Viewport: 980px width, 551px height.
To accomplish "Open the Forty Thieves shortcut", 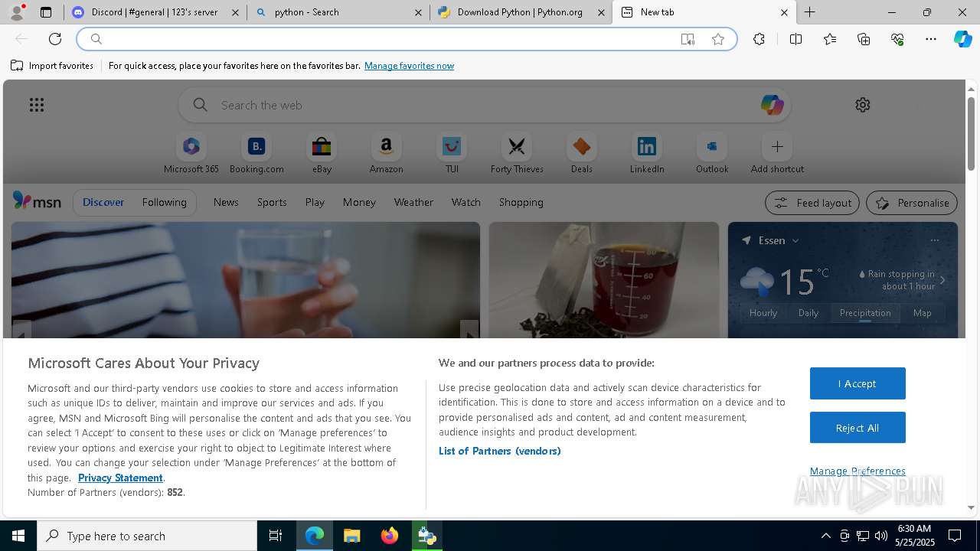I will point(517,154).
